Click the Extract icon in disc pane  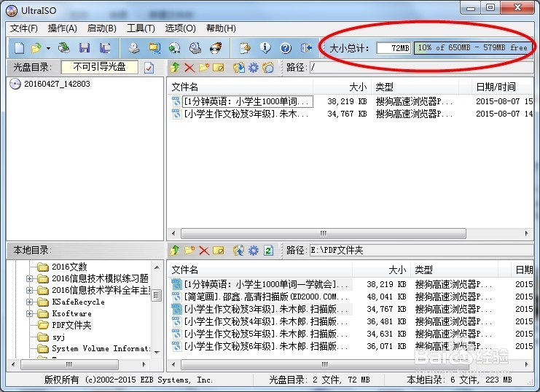tap(238, 68)
